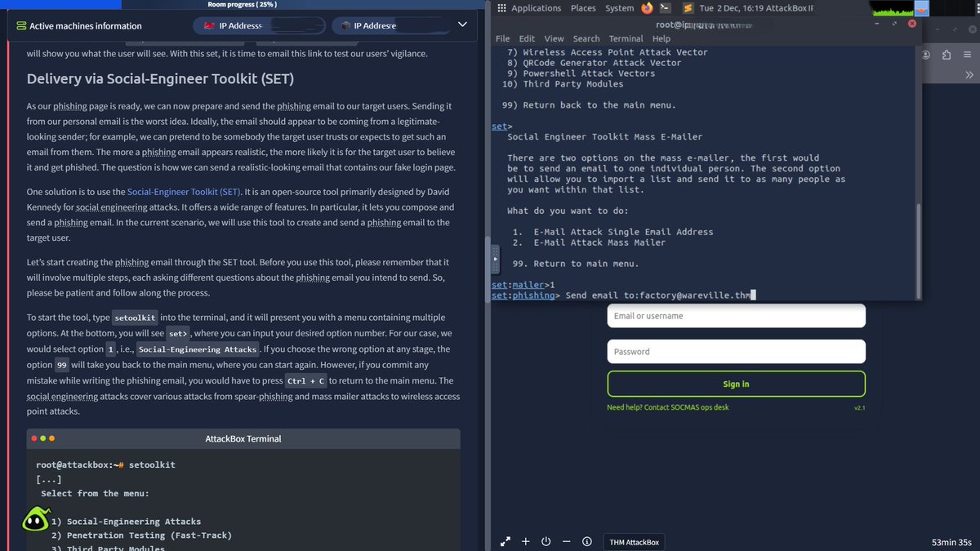The image size is (980, 551).
Task: Open the Applications grid icon
Action: tap(501, 8)
